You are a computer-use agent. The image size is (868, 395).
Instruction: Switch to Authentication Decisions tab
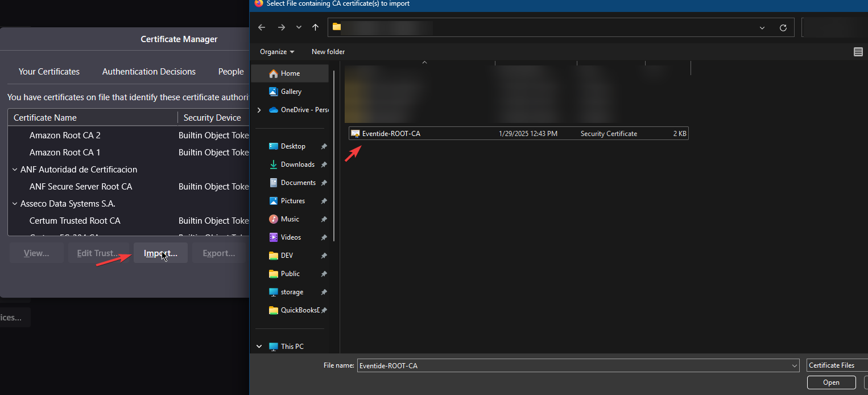click(149, 72)
